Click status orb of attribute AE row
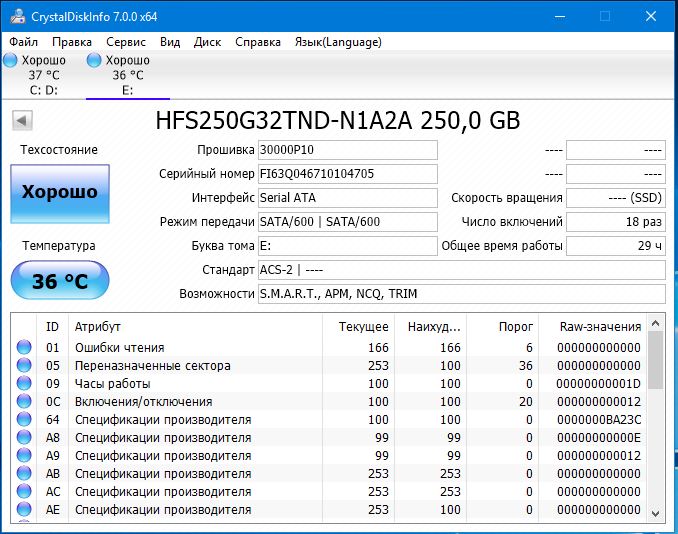This screenshot has height=534, width=678. click(24, 509)
